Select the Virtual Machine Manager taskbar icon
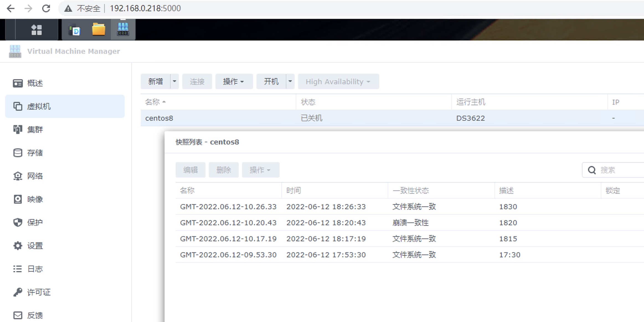This screenshot has height=322, width=644. (x=123, y=29)
